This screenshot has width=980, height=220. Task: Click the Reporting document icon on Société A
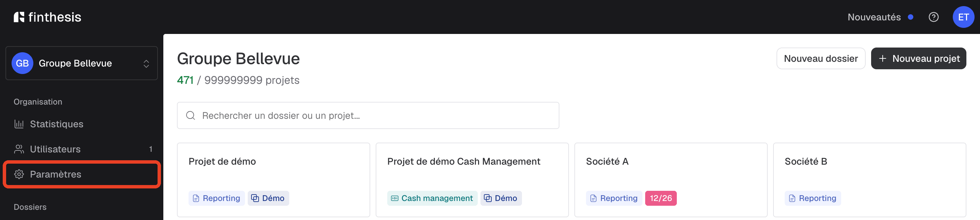tap(593, 198)
